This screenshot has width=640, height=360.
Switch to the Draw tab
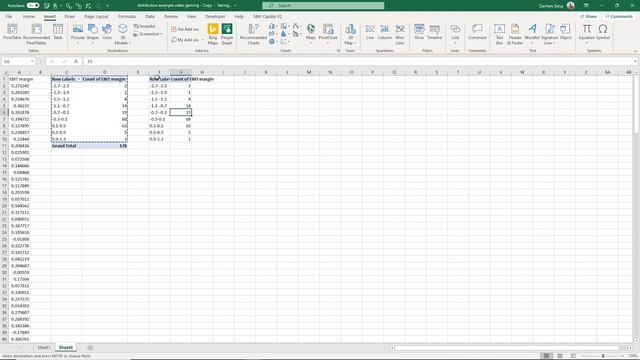pos(69,16)
